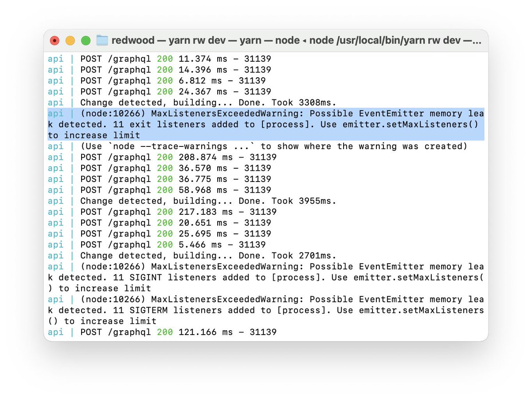Click the line with 11.374 ms
Viewport: 532px width, 399px height.
160,59
